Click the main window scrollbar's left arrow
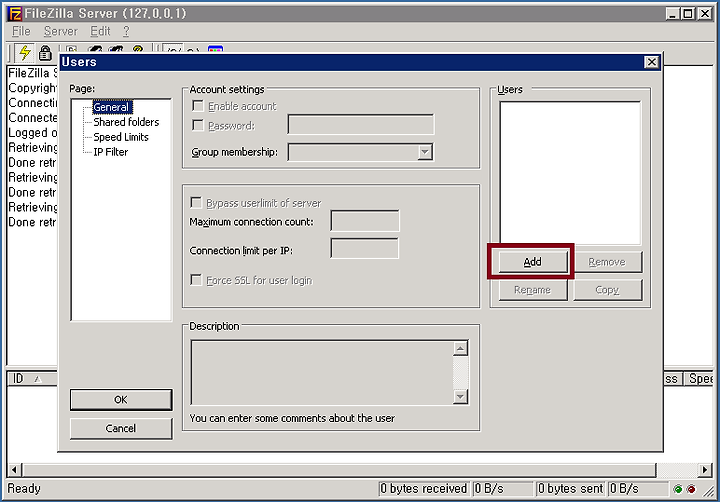The height and width of the screenshot is (502, 720). [x=14, y=469]
